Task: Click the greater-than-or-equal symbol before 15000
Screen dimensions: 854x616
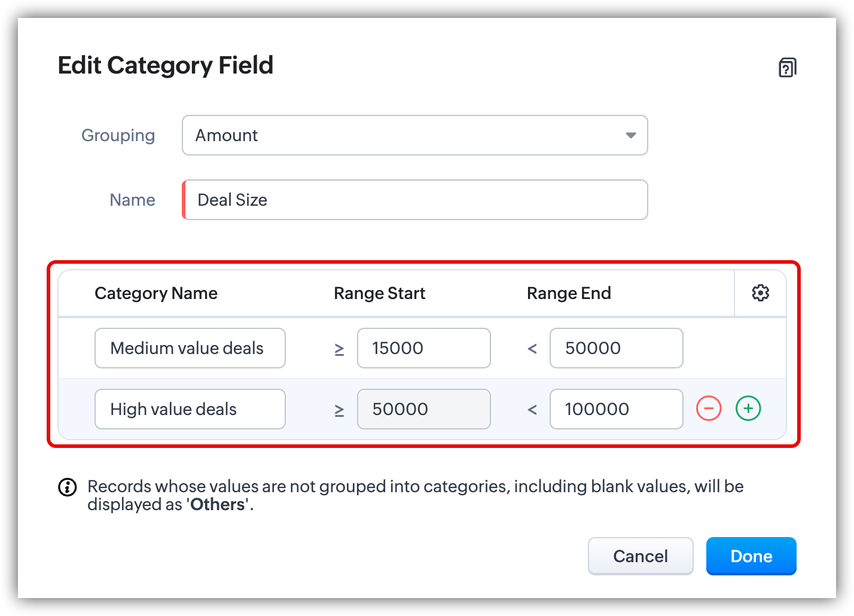Action: click(x=339, y=349)
